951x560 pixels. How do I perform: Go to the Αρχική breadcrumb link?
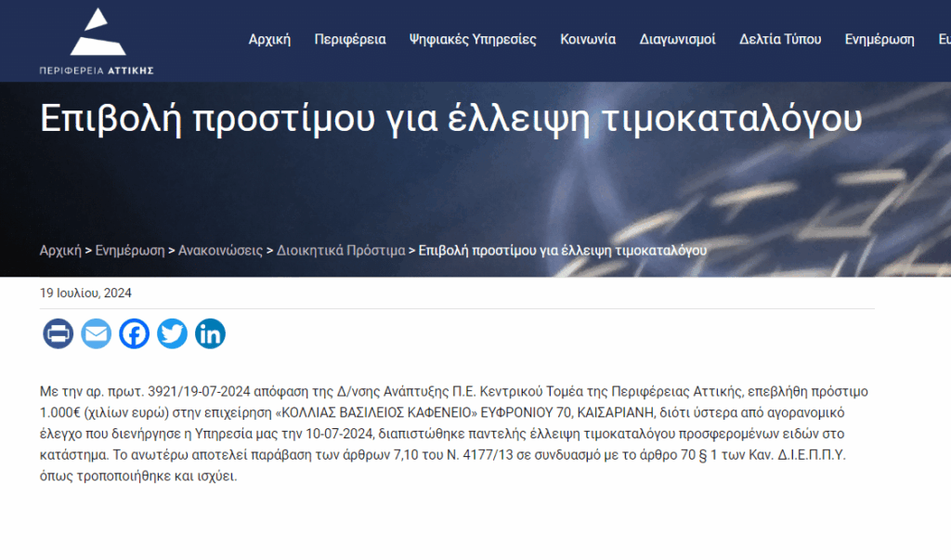[x=60, y=251]
